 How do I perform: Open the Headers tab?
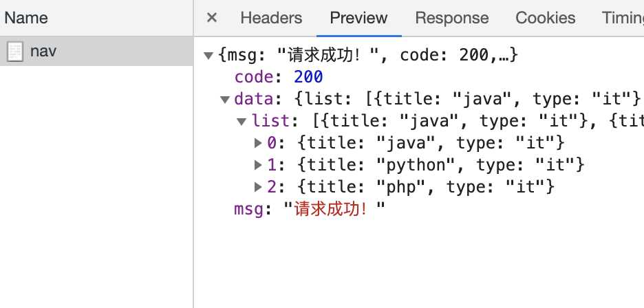[x=271, y=18]
